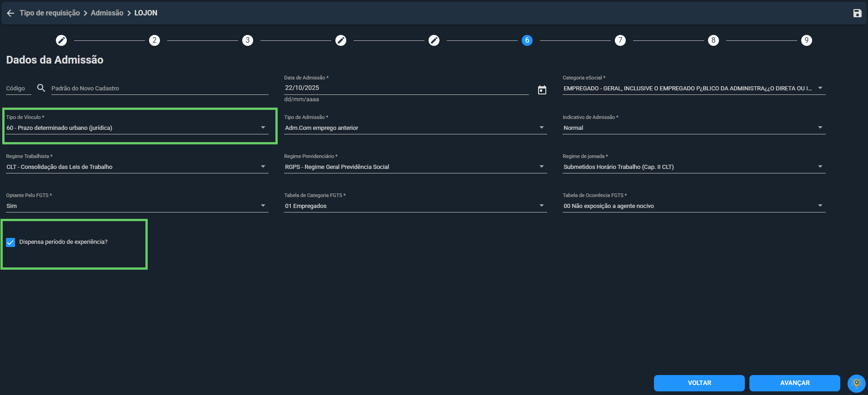Click the search magnifier next to Código

(x=41, y=88)
